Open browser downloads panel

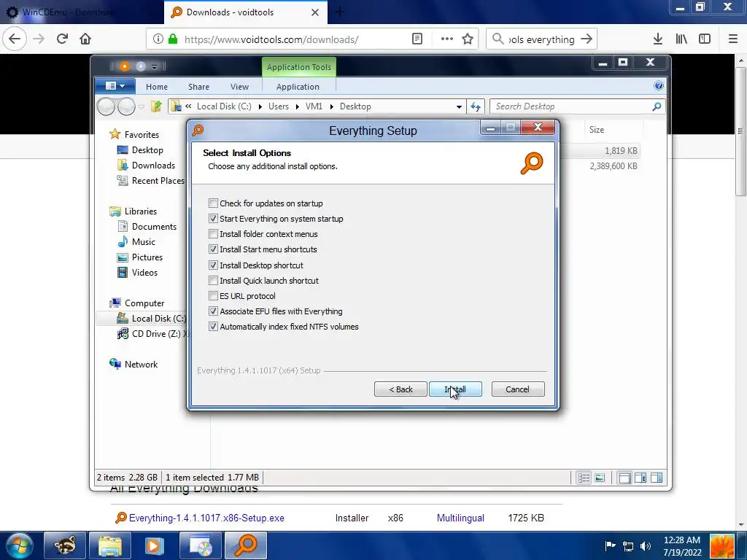click(658, 39)
